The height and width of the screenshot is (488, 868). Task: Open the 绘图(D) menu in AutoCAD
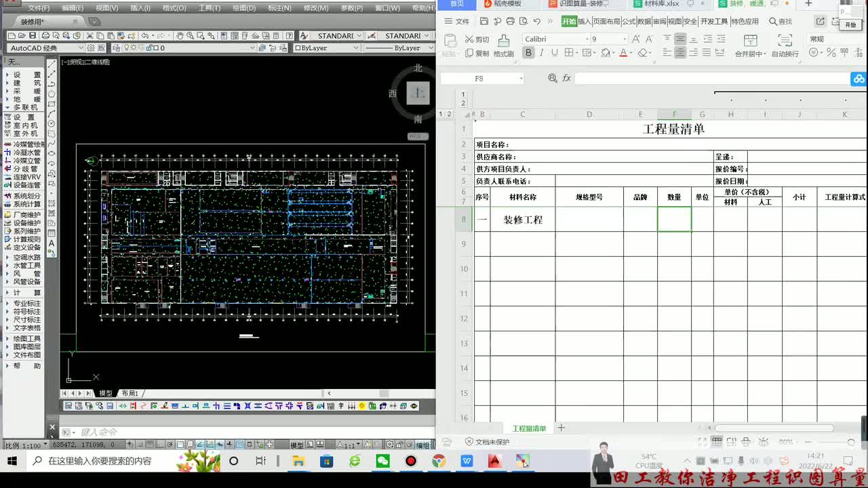click(244, 8)
